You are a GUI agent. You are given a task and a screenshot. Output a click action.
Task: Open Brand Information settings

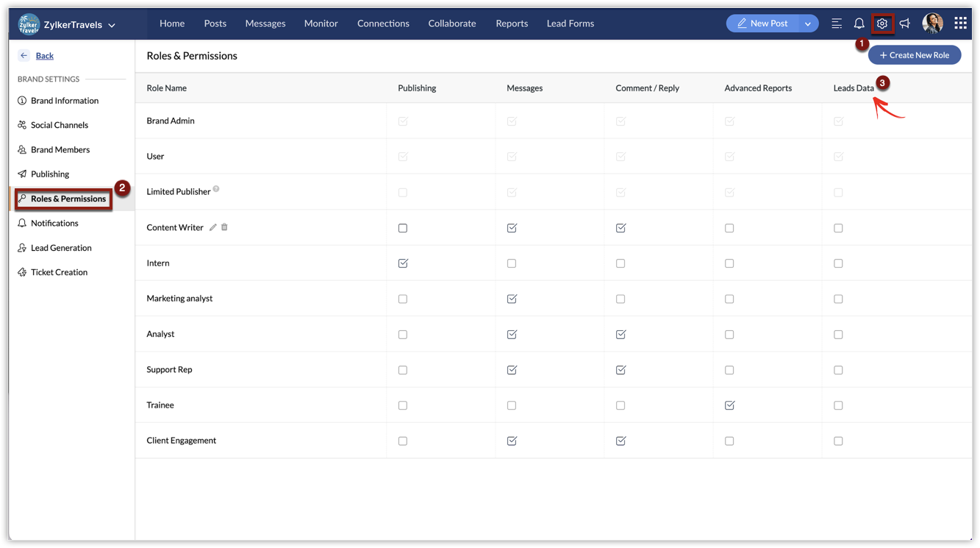coord(65,101)
